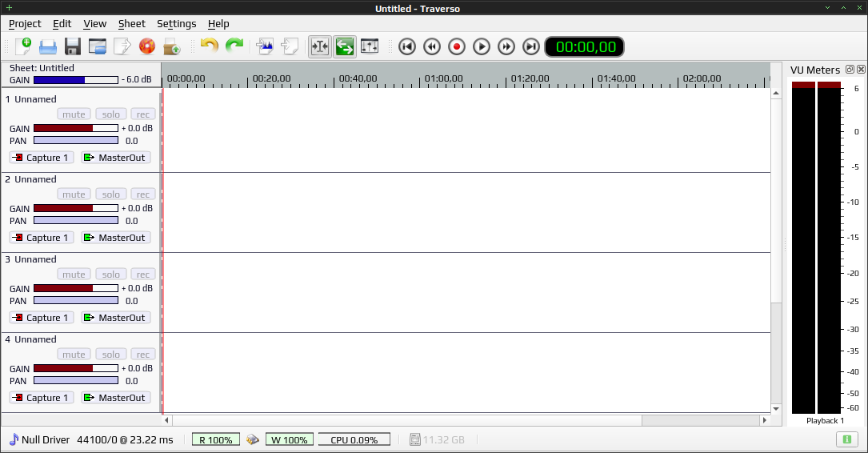Arm track 3 rec button
Image resolution: width=868 pixels, height=453 pixels.
pos(143,275)
